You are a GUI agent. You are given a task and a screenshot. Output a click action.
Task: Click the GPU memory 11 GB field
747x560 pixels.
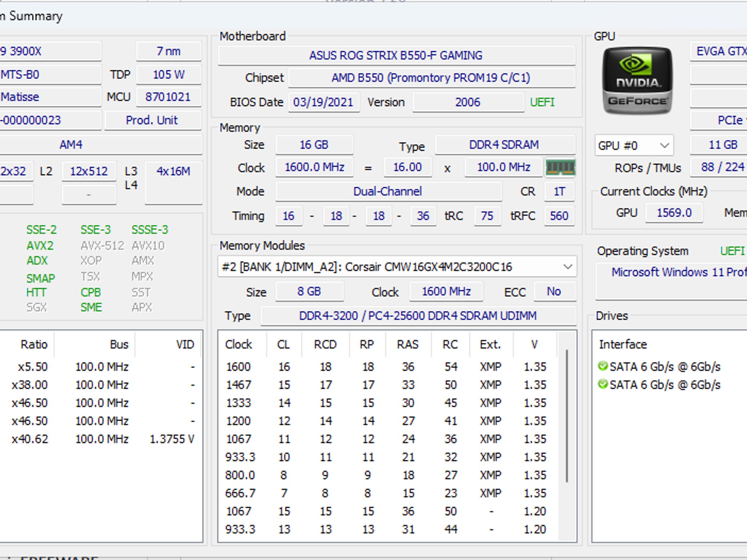[x=719, y=145]
